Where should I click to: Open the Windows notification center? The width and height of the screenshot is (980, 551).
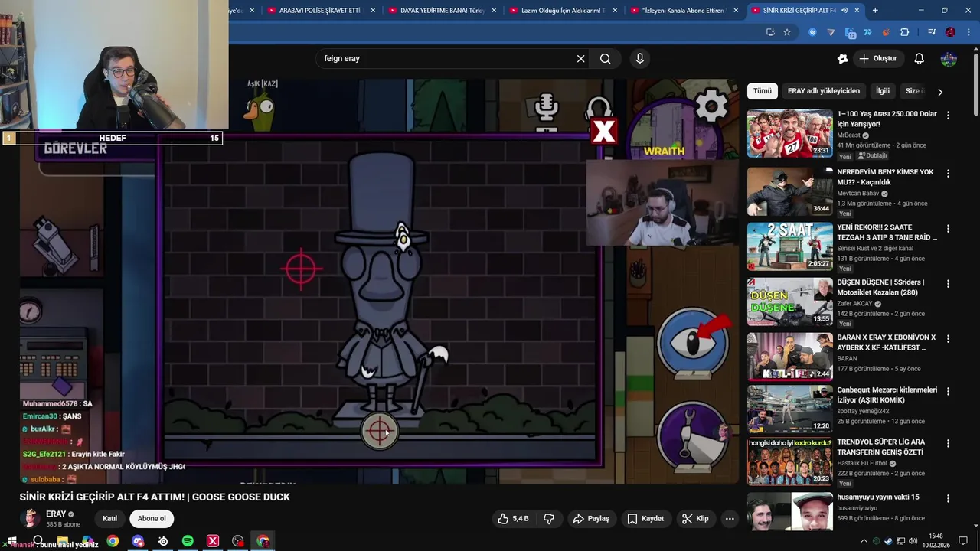click(963, 541)
